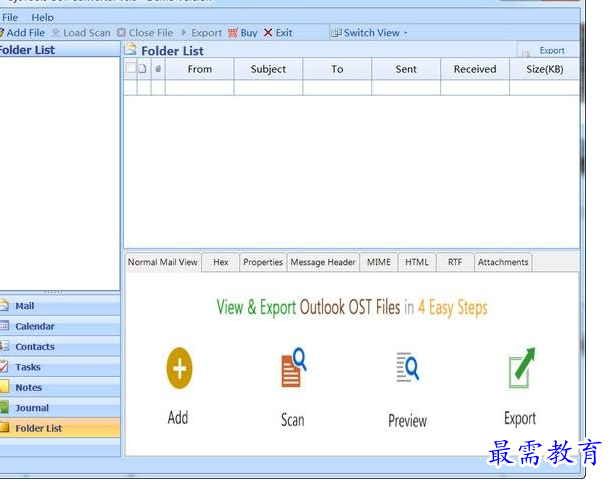Image resolution: width=610 pixels, height=484 pixels.
Task: Click the dotted splitter grip above Mail
Action: (x=54, y=292)
